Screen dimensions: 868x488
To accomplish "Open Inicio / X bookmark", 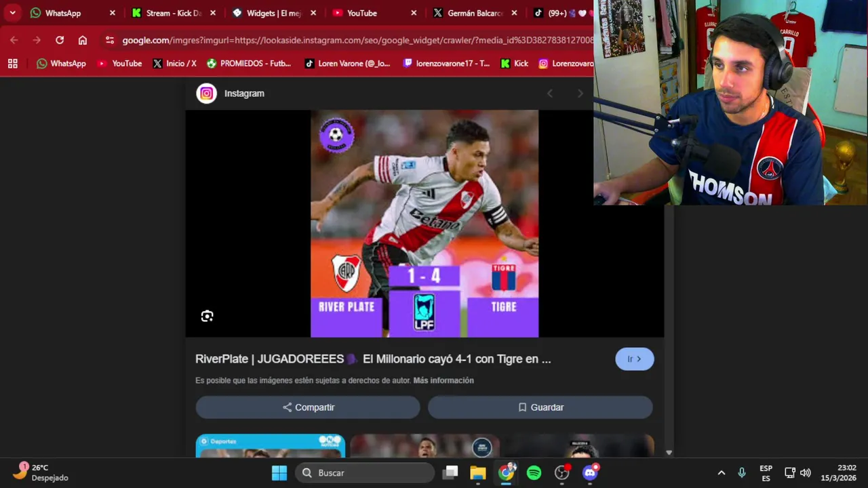I will click(174, 63).
